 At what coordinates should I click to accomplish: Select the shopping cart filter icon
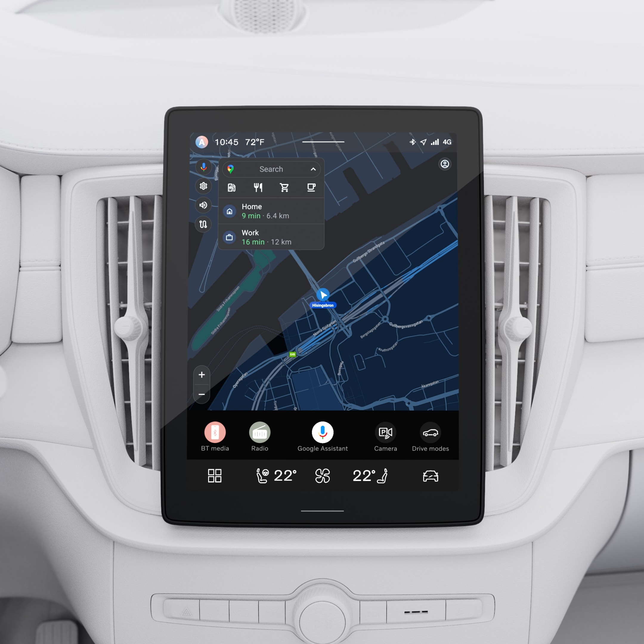pos(283,186)
